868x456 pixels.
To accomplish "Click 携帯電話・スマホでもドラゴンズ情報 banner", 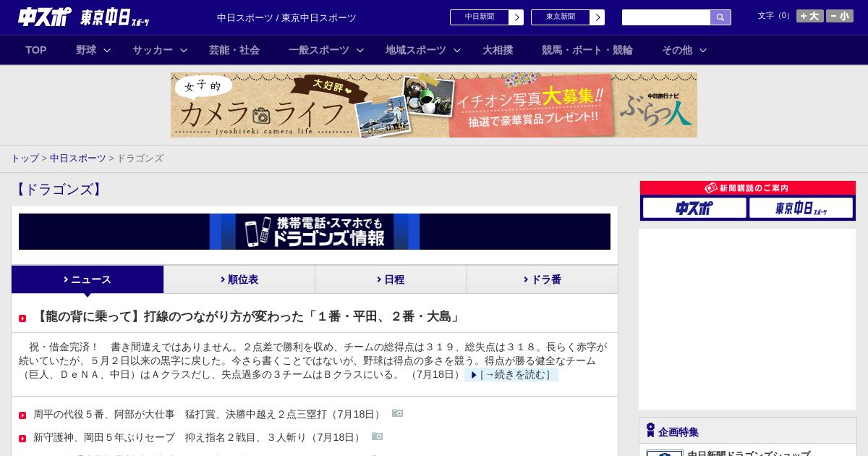I will 315,232.
